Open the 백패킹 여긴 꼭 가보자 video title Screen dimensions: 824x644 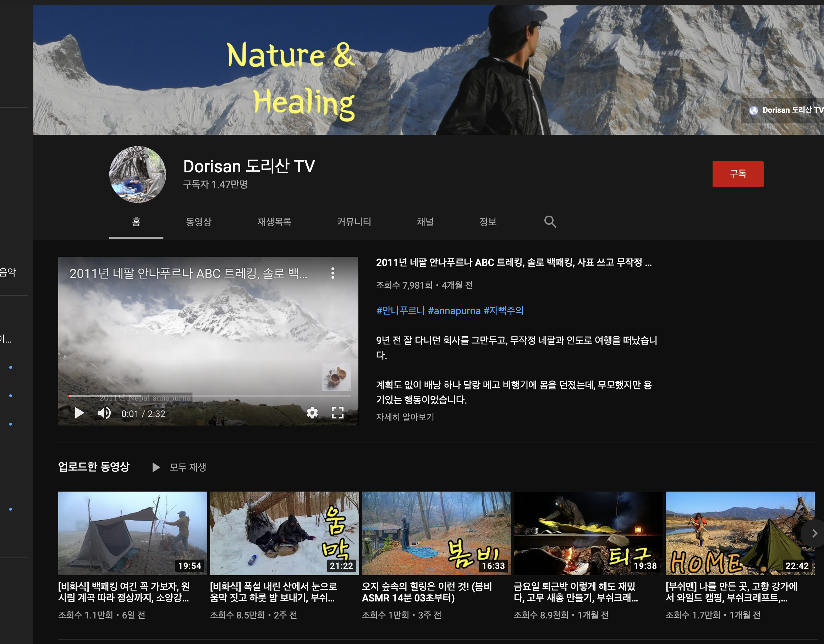[x=124, y=592]
